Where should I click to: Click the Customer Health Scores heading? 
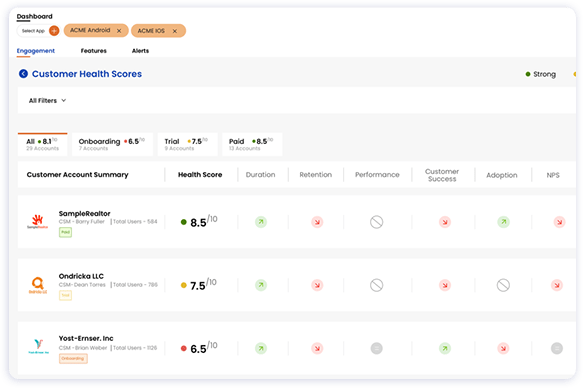coord(87,74)
